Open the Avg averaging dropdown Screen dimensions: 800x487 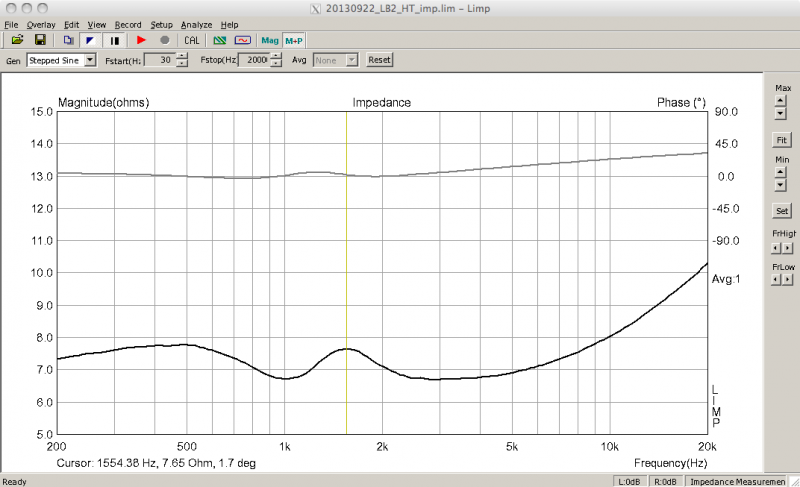pyautogui.click(x=351, y=60)
